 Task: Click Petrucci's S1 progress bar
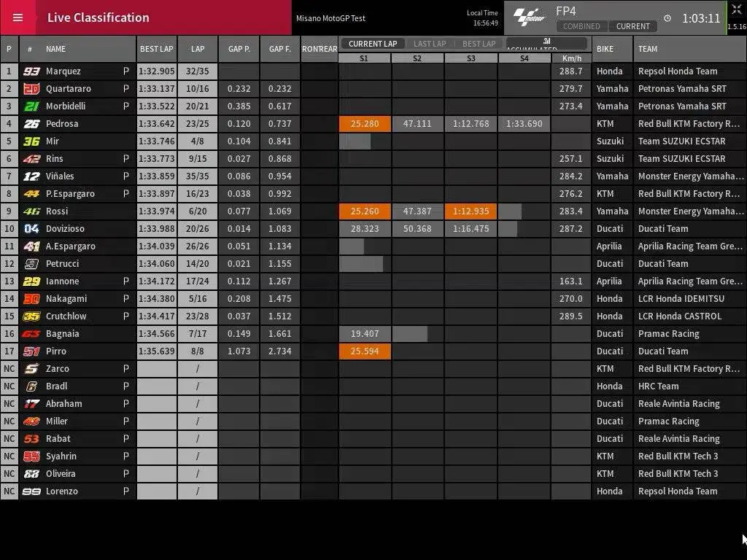(x=361, y=264)
